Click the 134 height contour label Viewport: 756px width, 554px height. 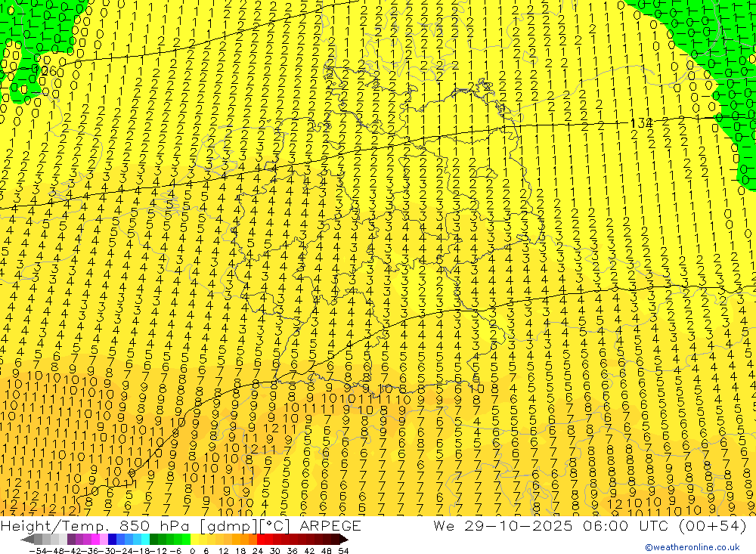[642, 123]
